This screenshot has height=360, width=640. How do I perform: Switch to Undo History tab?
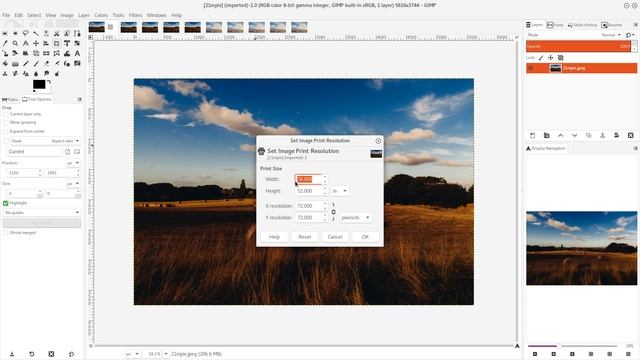tap(583, 25)
